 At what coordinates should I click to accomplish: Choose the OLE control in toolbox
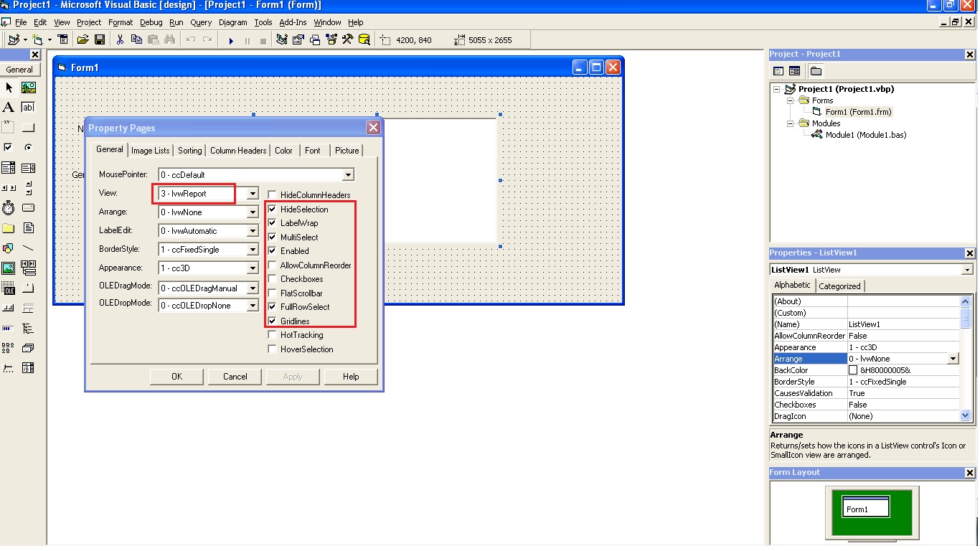click(9, 288)
